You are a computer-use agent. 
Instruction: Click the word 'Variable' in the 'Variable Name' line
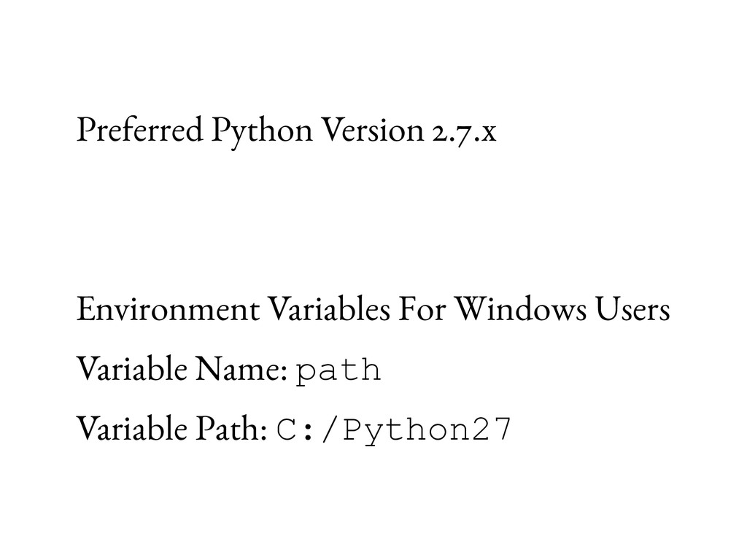[x=132, y=369]
